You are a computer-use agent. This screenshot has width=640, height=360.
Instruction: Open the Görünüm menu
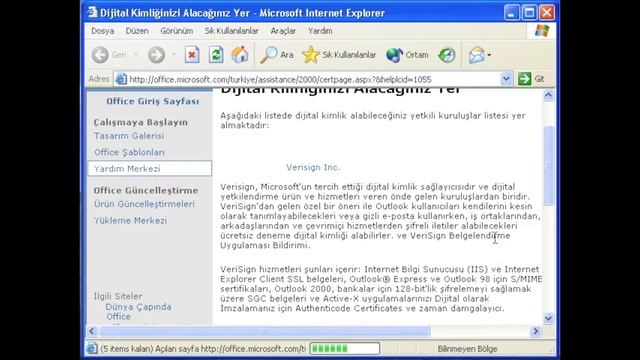pyautogui.click(x=176, y=31)
